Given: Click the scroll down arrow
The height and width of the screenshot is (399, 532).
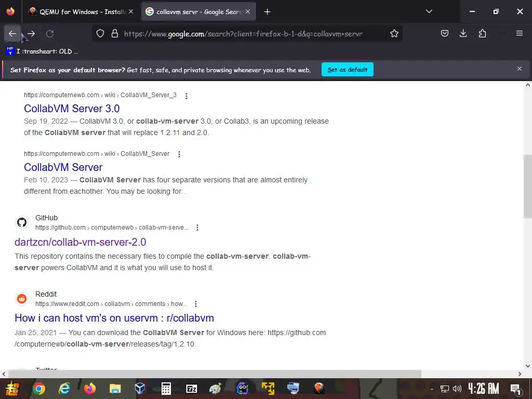Looking at the screenshot, I should (528, 366).
